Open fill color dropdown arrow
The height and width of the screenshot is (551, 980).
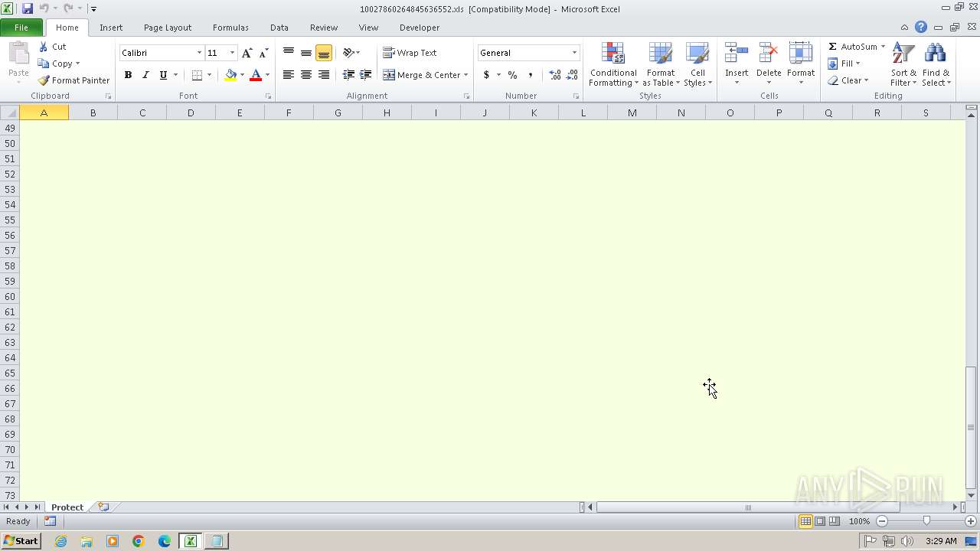pos(242,75)
